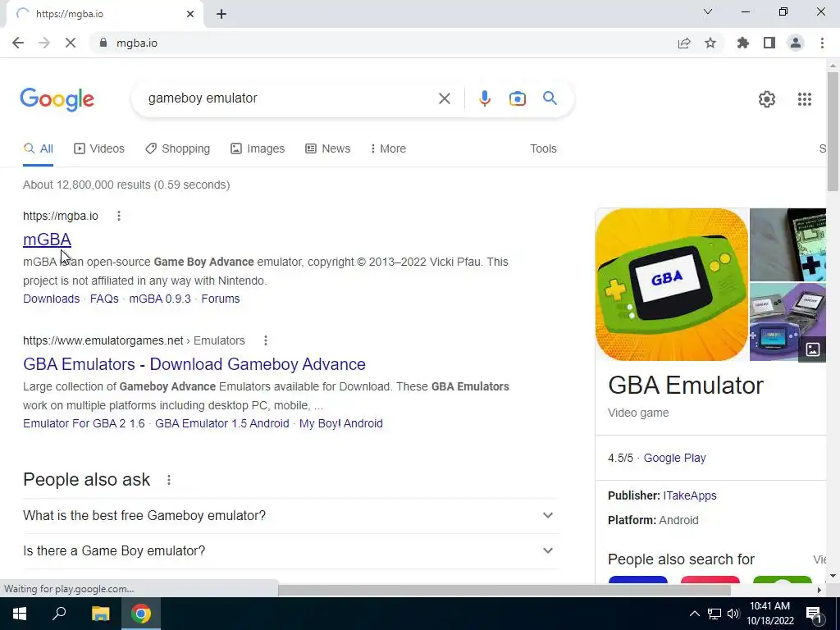The image size is (840, 630).
Task: Open the More search filters menu
Action: click(x=388, y=148)
